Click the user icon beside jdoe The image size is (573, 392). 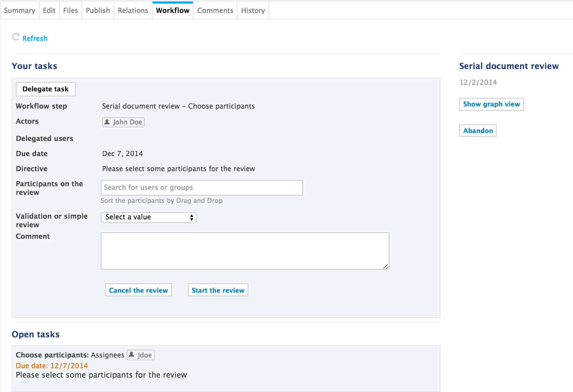tap(131, 355)
